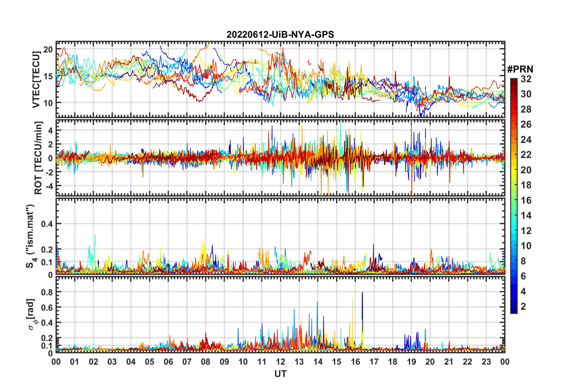Select UT axis hour label 18

coord(393,362)
